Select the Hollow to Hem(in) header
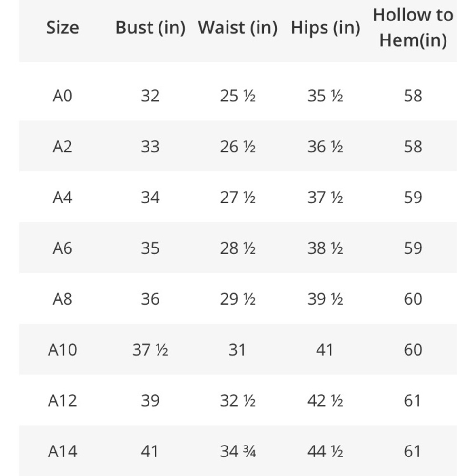Image resolution: width=476 pixels, height=476 pixels. [x=413, y=27]
